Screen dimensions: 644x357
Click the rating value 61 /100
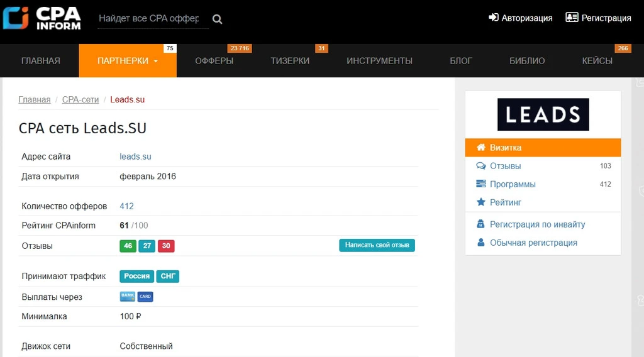(x=134, y=225)
